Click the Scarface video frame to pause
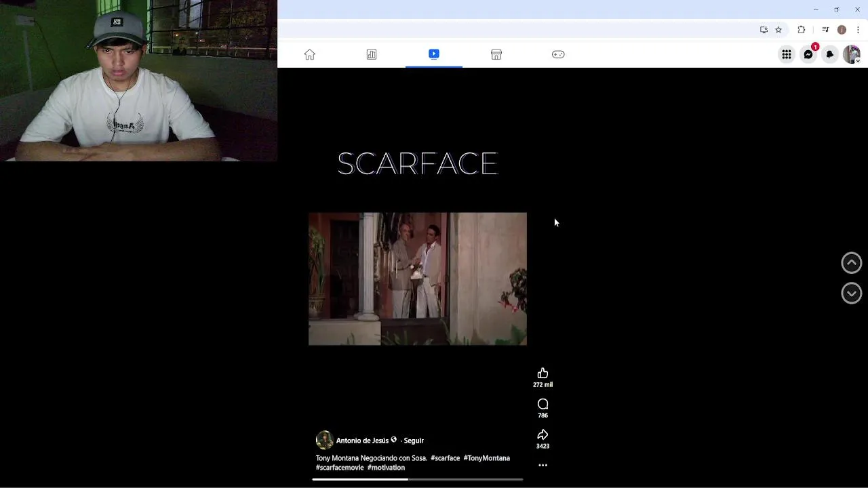 pyautogui.click(x=417, y=279)
